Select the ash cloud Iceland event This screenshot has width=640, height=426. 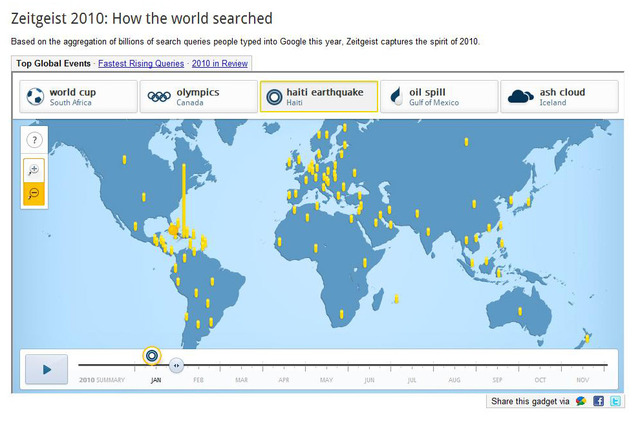(558, 96)
